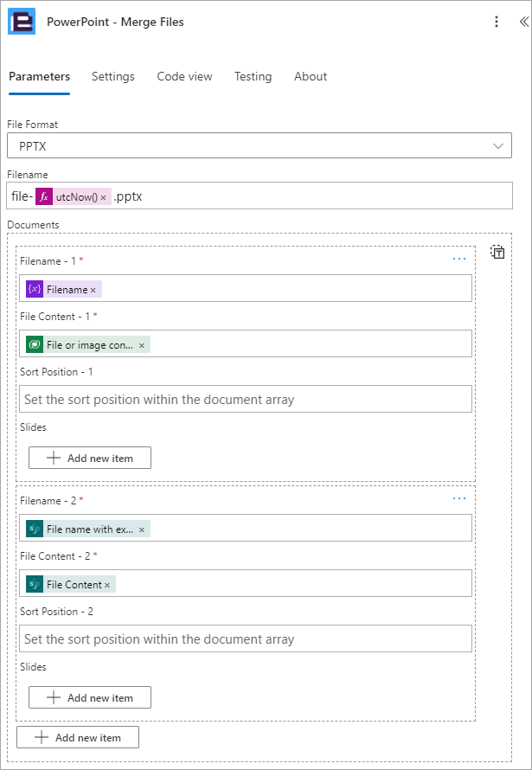Click the utcNow() fx expression icon

43,197
